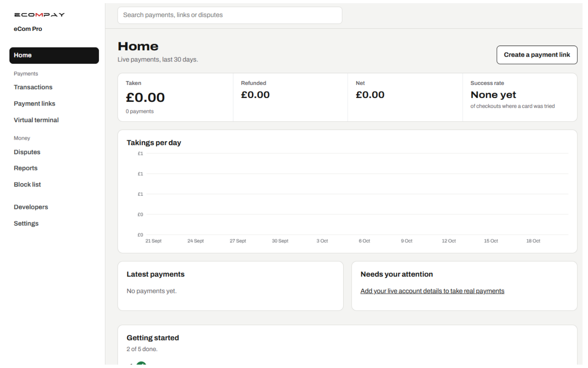This screenshot has height=368, width=588.
Task: Click the '30 Sept' axis label
Action: click(x=280, y=241)
